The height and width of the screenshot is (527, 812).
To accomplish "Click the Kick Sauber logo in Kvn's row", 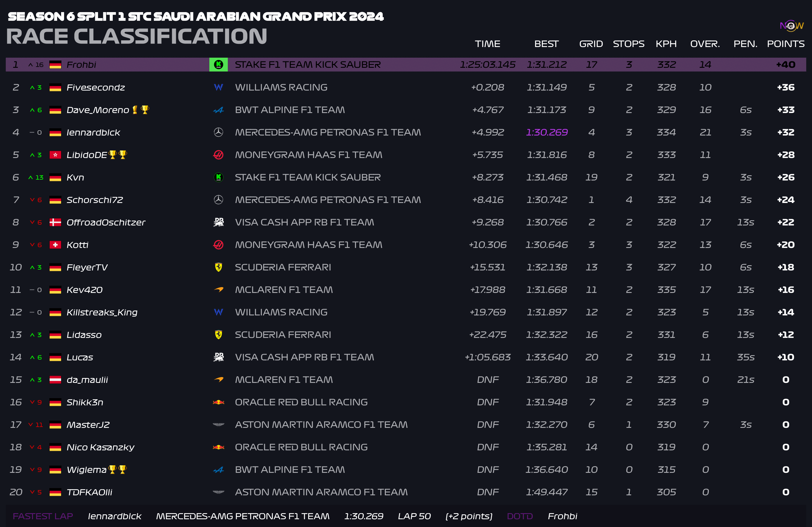I will [218, 177].
